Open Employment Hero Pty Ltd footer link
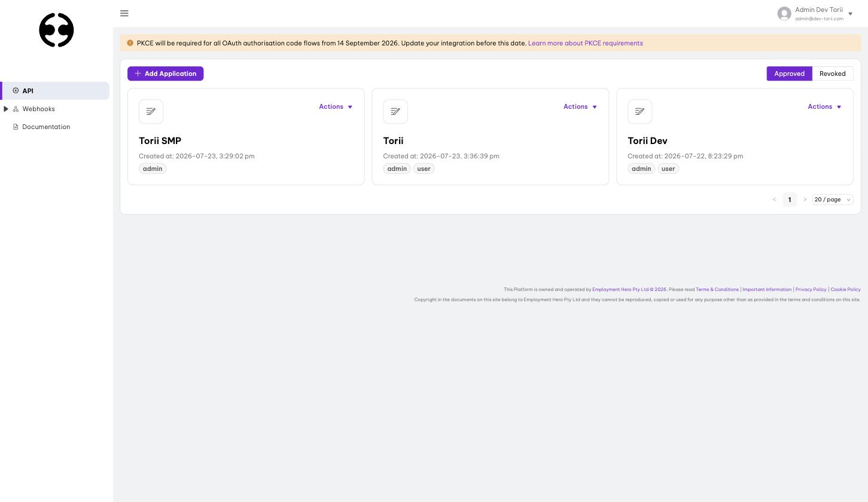Image resolution: width=868 pixels, height=502 pixels. coord(629,289)
